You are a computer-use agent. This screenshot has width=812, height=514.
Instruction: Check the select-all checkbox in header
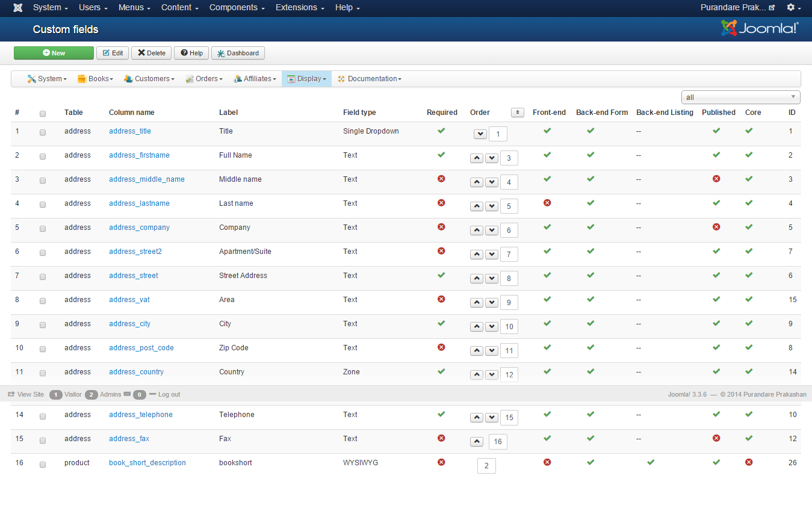(43, 114)
